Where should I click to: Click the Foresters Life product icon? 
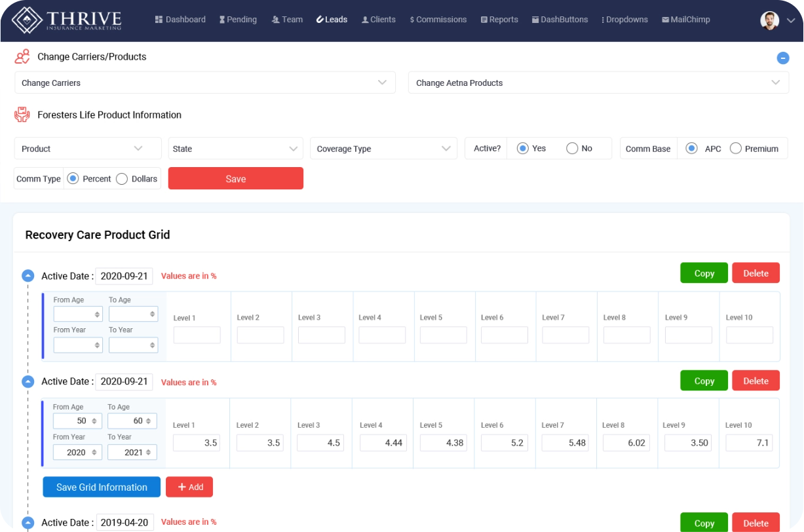22,115
